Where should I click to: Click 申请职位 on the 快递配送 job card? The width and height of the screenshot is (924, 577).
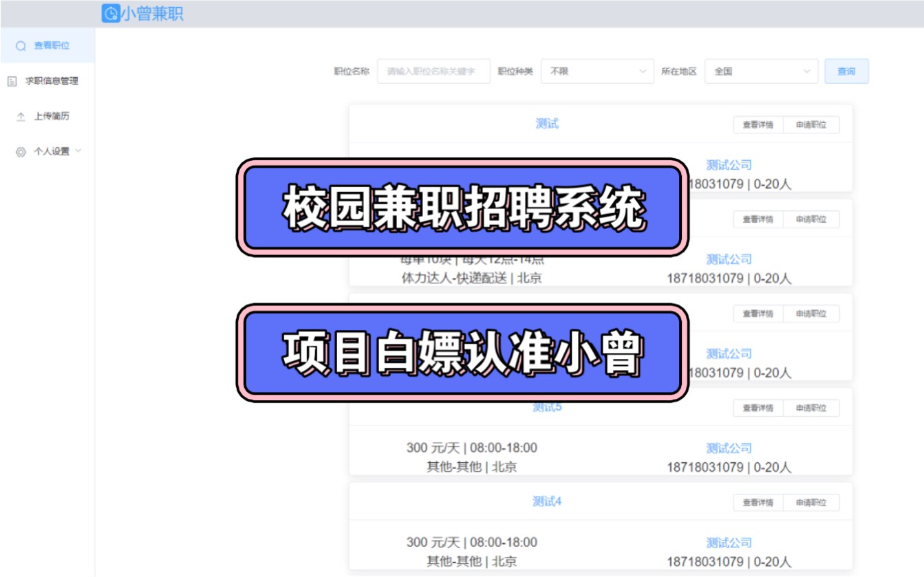click(x=811, y=219)
